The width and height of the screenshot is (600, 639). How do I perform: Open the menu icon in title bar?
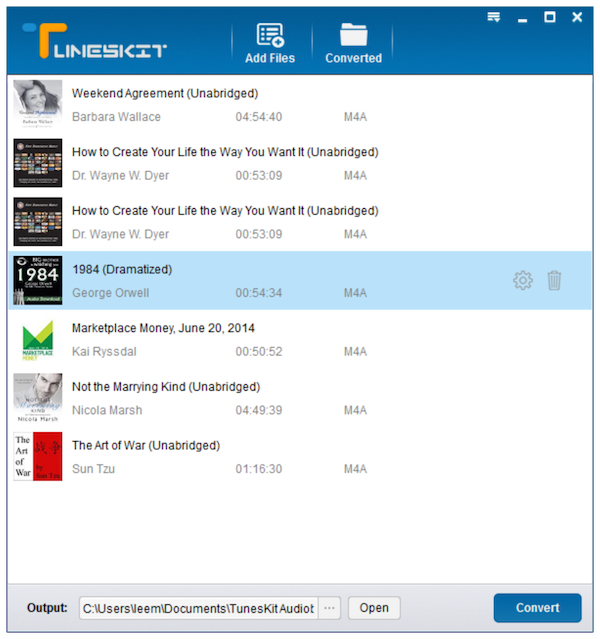(494, 17)
